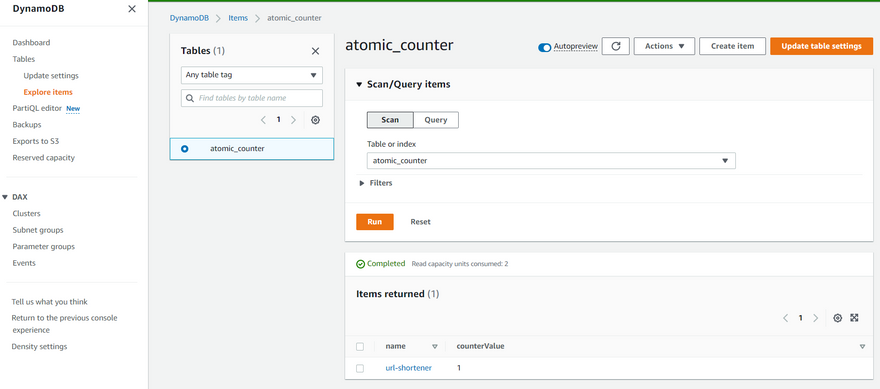Expand Items returned to fullscreen
880x389 pixels.
tap(854, 318)
